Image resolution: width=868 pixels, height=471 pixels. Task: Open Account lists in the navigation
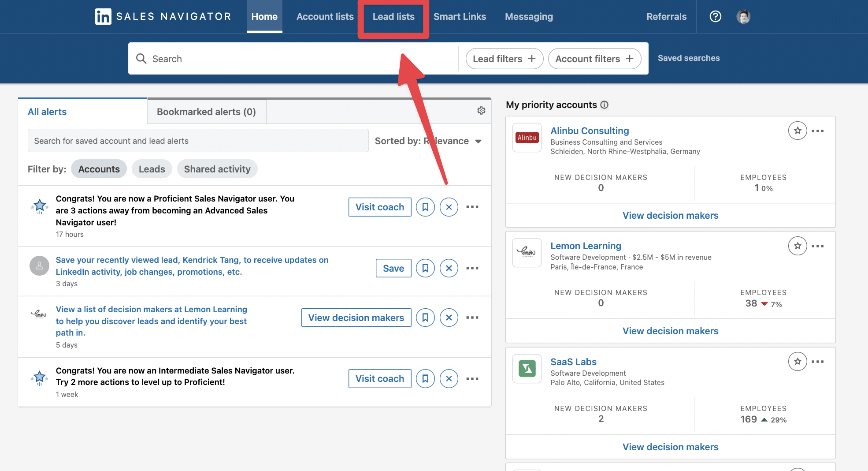click(325, 17)
